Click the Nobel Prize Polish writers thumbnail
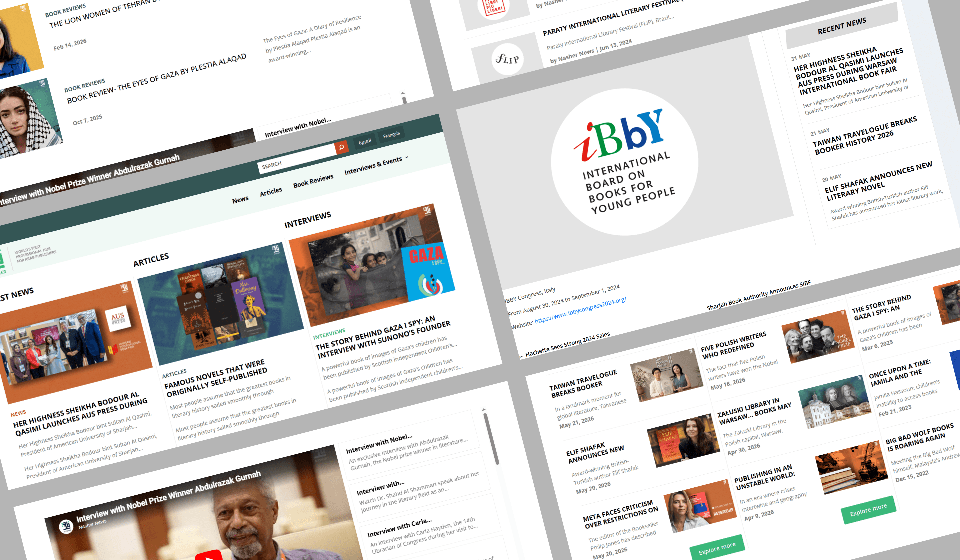 [819, 337]
